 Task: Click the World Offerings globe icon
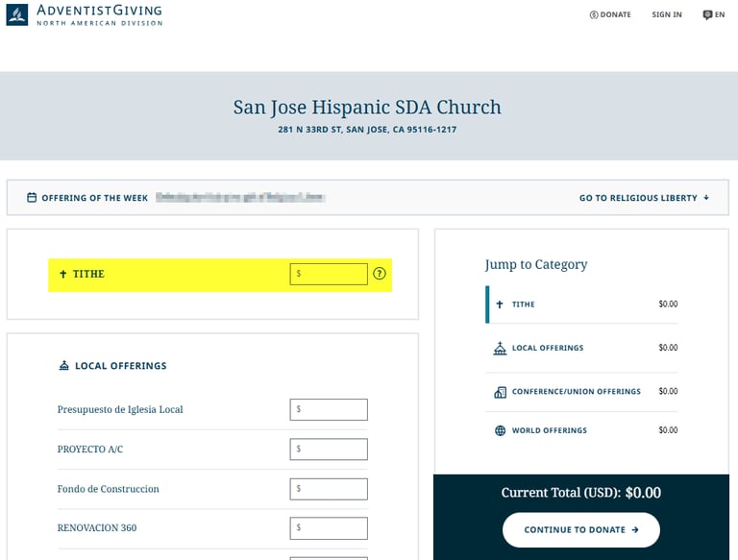(500, 430)
